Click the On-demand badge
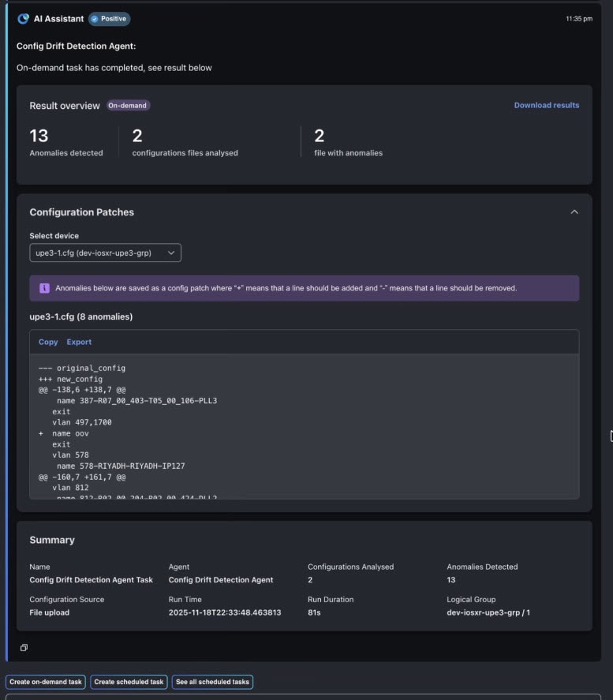The width and height of the screenshot is (613, 700). click(x=128, y=106)
